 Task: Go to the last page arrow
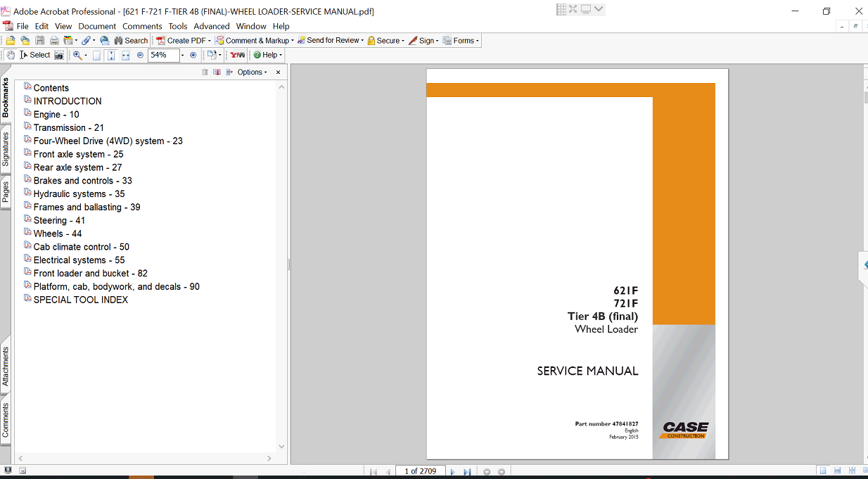(x=466, y=472)
